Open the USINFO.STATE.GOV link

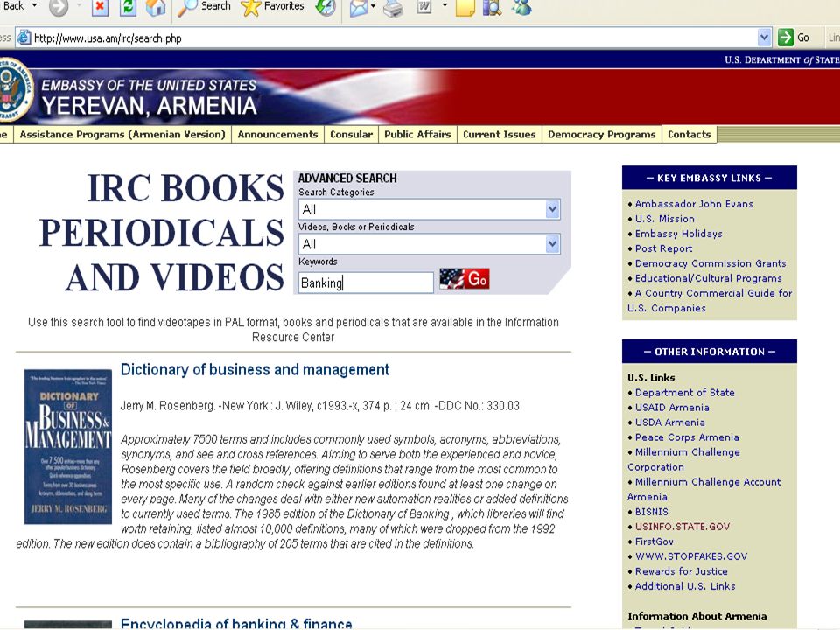[x=682, y=527]
